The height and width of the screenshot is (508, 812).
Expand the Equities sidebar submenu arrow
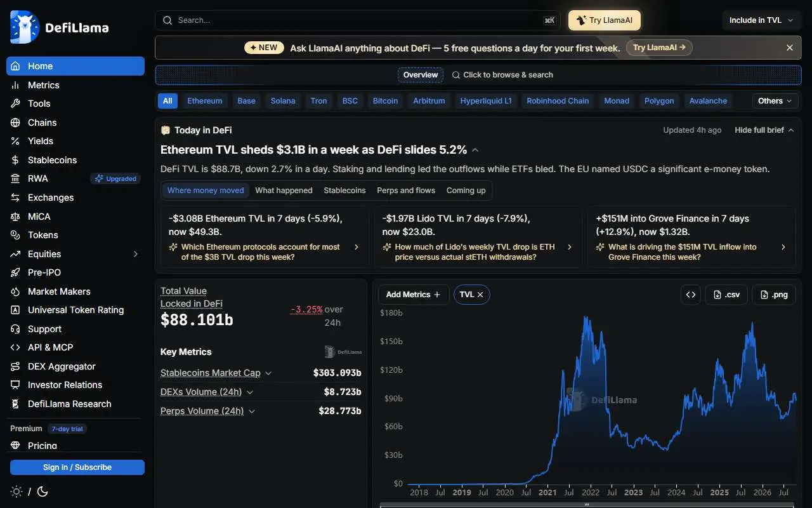[135, 254]
